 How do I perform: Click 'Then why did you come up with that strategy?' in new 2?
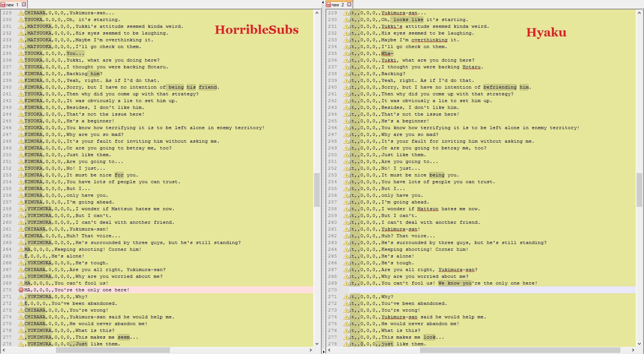pos(447,94)
